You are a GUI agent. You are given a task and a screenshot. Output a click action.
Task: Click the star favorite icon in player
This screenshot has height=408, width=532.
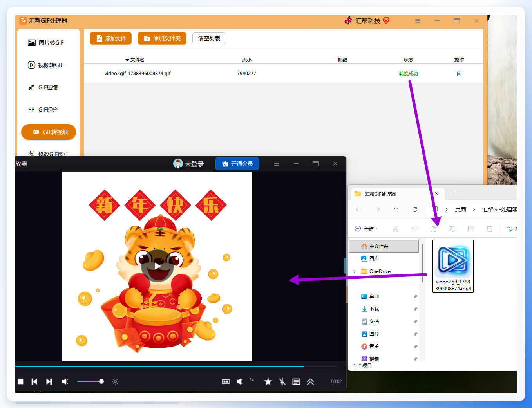[268, 381]
